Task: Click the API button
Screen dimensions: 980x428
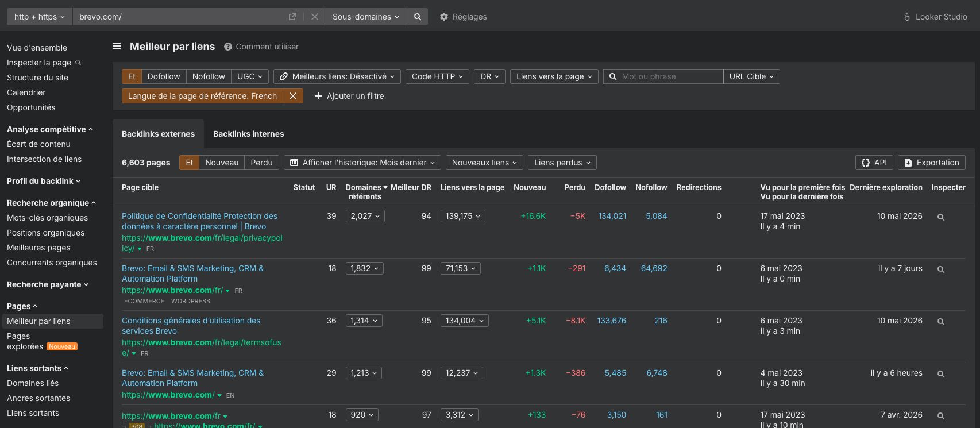Action: coord(874,163)
